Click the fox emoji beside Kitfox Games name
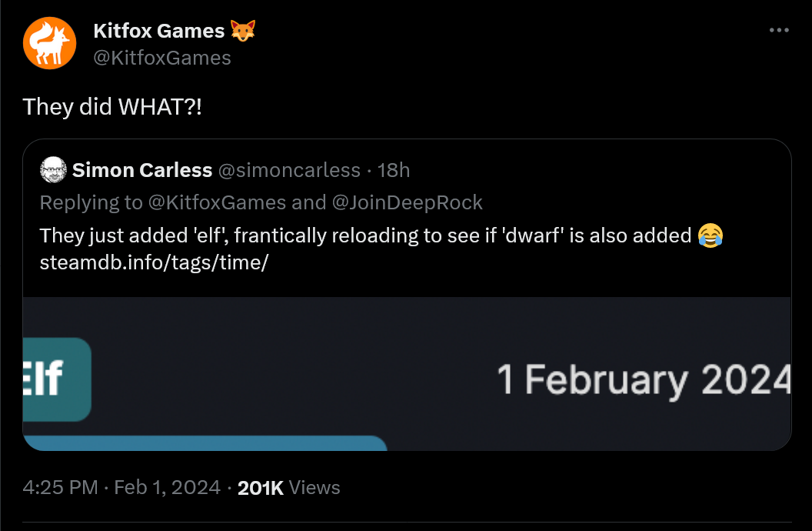This screenshot has width=812, height=531. click(x=242, y=30)
